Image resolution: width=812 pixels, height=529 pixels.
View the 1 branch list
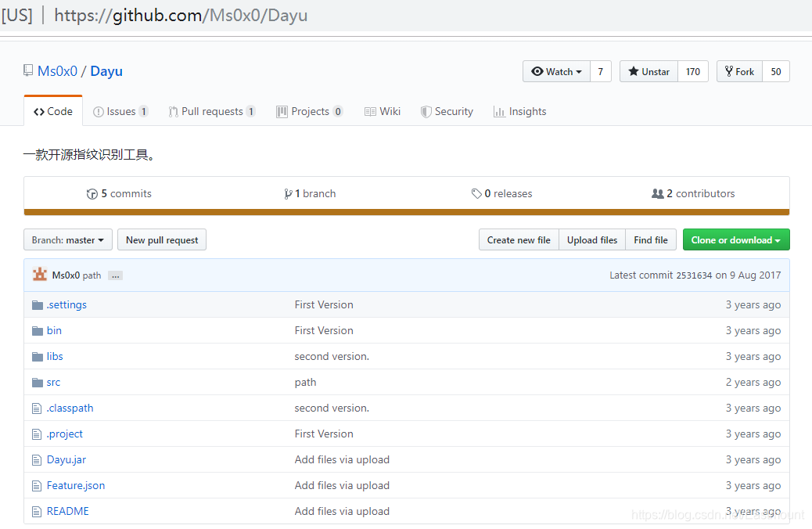click(x=310, y=194)
